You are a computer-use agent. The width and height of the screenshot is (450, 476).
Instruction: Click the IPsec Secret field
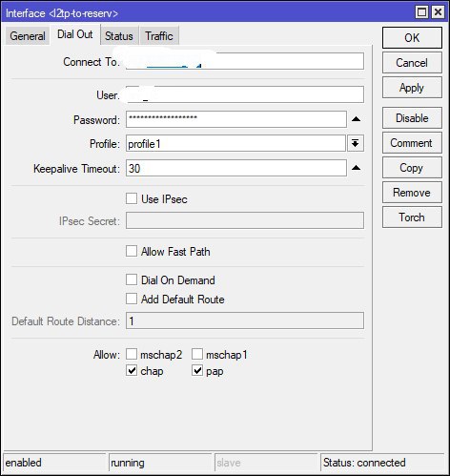(245, 220)
